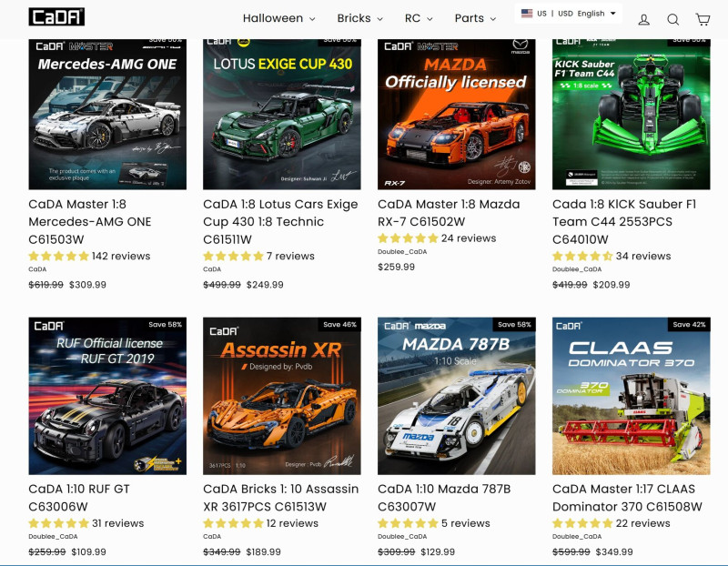This screenshot has height=566, width=728.
Task: Open CaDA 1:8 Lotus Cars Exige Cup title
Action: 280,221
